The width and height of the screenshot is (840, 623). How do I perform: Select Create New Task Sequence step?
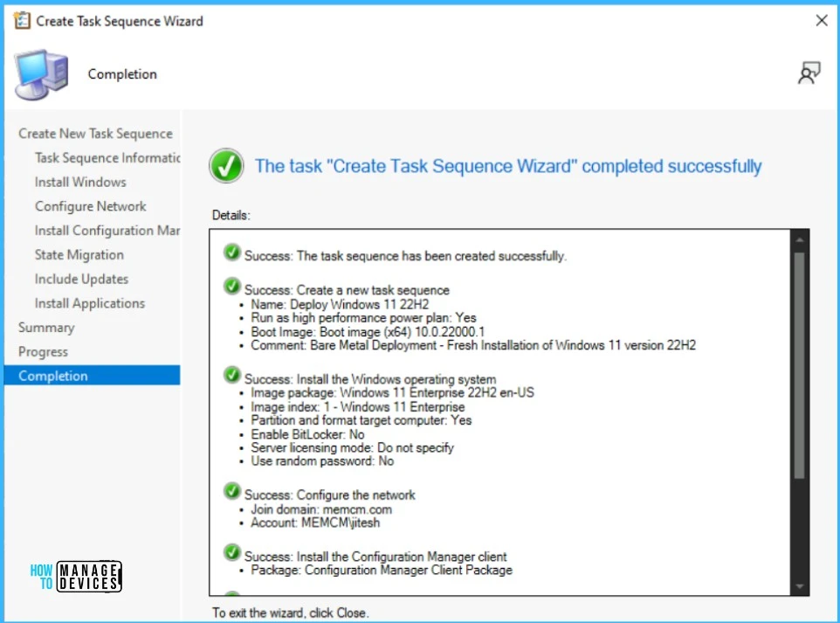point(95,134)
